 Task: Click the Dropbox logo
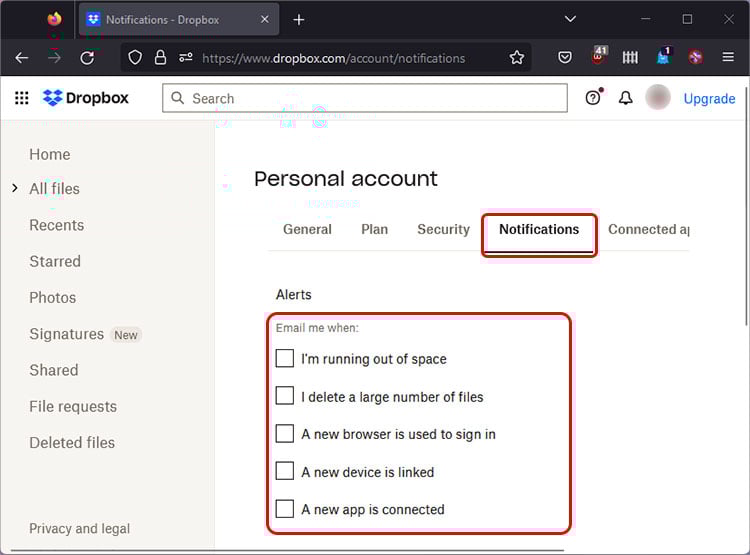click(86, 98)
